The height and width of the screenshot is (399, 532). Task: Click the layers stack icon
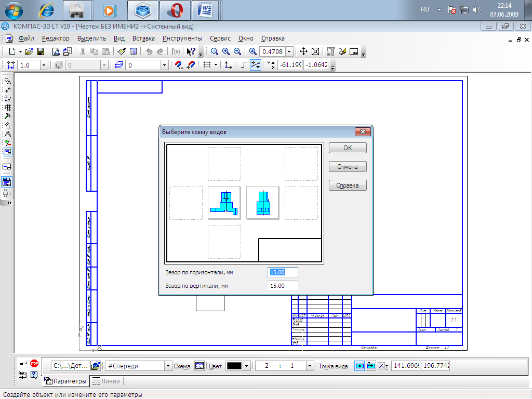point(119,65)
